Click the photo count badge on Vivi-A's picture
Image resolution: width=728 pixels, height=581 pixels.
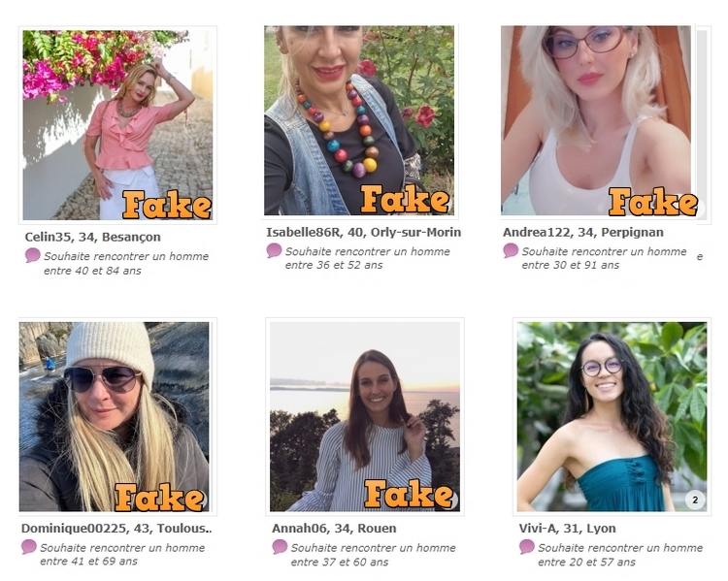coord(695,500)
